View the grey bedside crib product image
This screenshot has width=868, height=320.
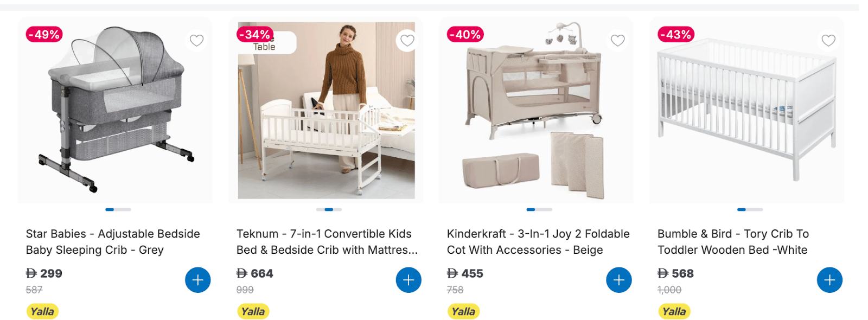116,110
